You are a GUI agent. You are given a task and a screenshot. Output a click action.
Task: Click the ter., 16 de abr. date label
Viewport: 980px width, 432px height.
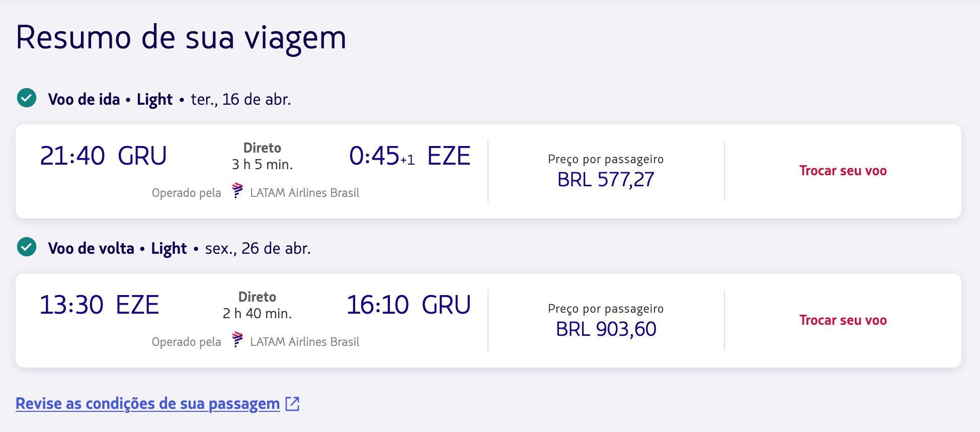241,99
